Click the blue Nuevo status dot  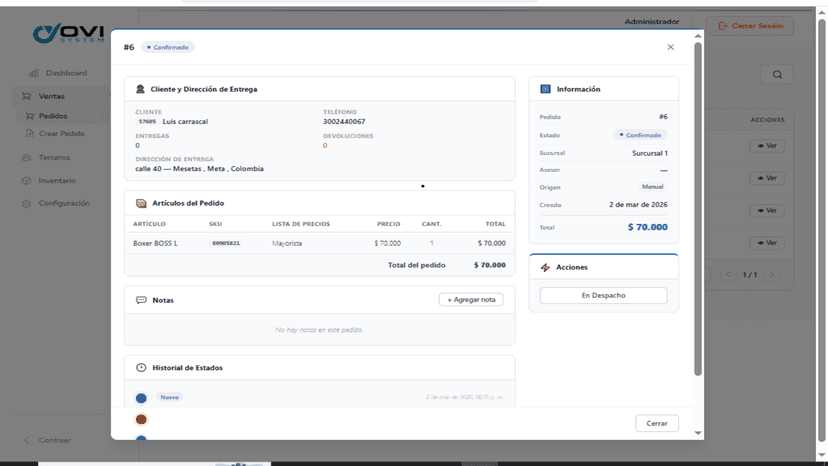pos(141,398)
